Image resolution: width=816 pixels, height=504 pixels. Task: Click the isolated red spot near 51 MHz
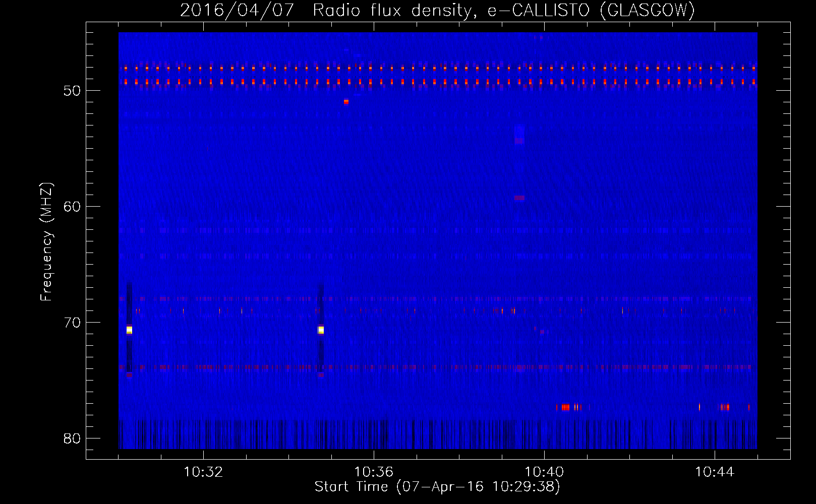tap(346, 101)
